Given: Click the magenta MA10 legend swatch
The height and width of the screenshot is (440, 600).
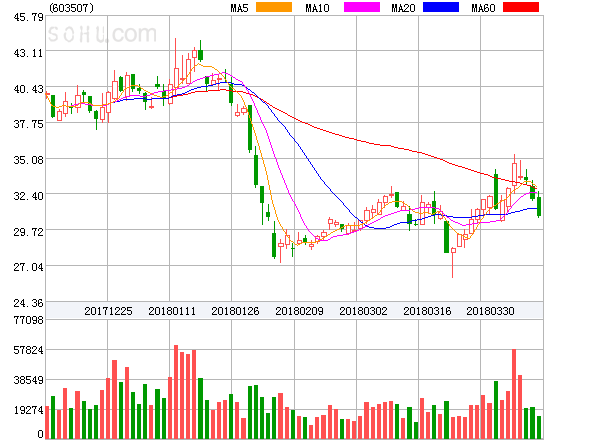Looking at the screenshot, I should [362, 7].
